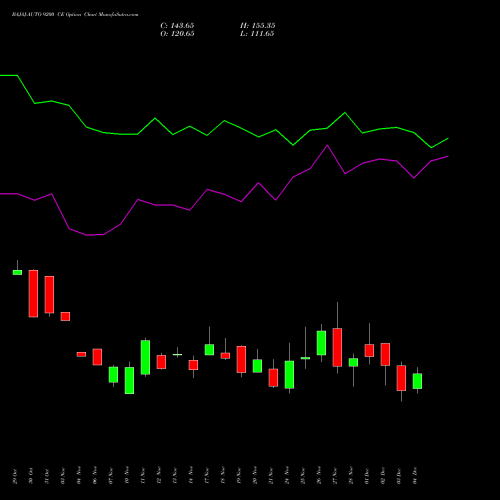Image resolution: width=500 pixels, height=500 pixels.
Task: Click the 30 Oct date label
Action: (x=31, y=476)
